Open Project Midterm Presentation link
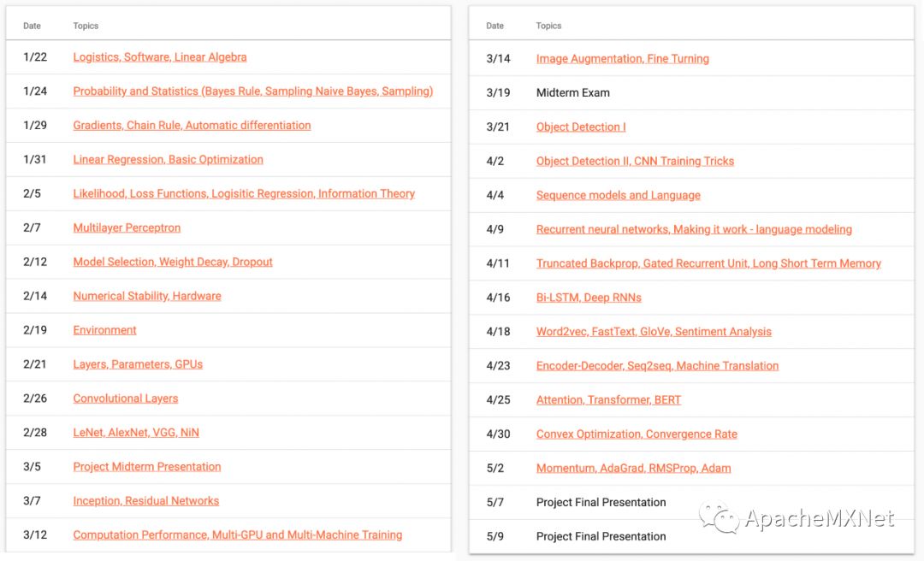This screenshot has height=561, width=924. tap(147, 467)
